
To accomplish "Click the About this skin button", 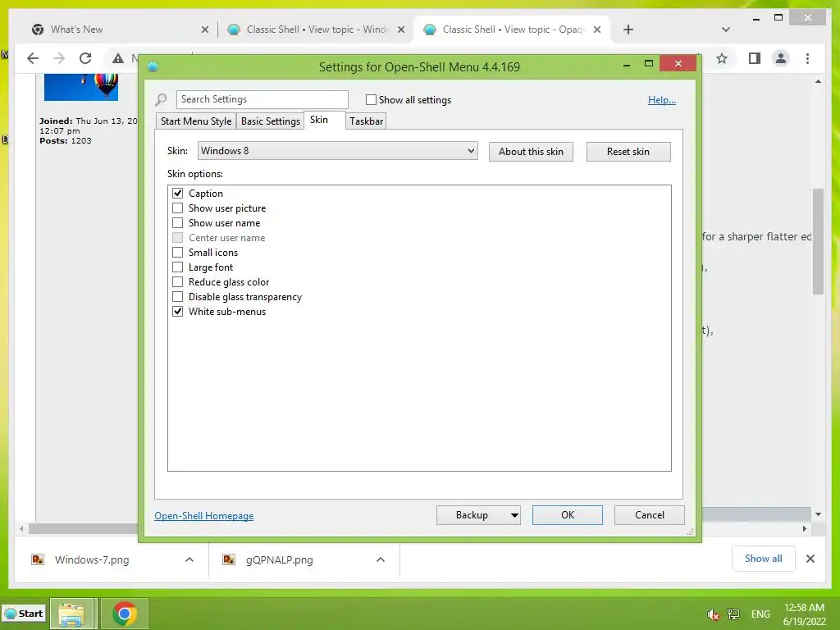I will coord(531,152).
